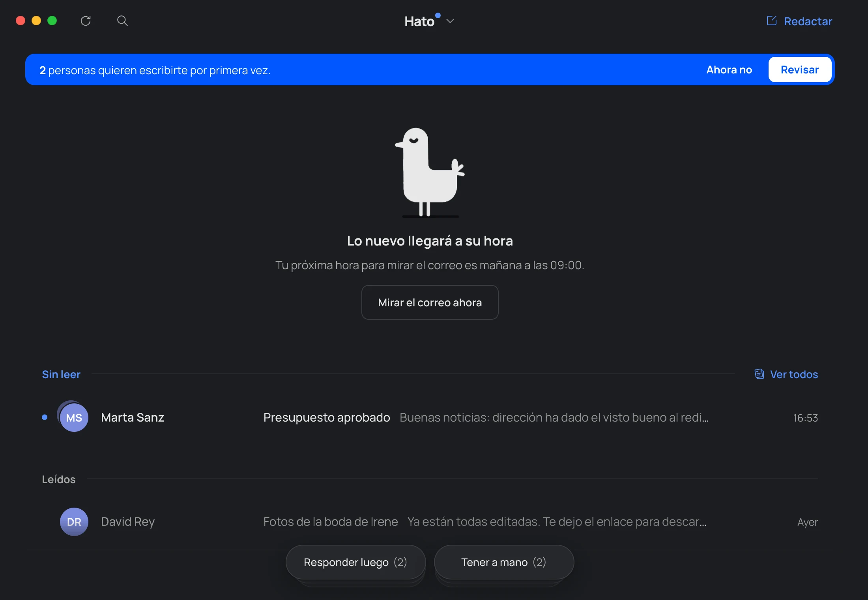The width and height of the screenshot is (868, 600).
Task: Open the Redactar compose link
Action: [x=808, y=21]
